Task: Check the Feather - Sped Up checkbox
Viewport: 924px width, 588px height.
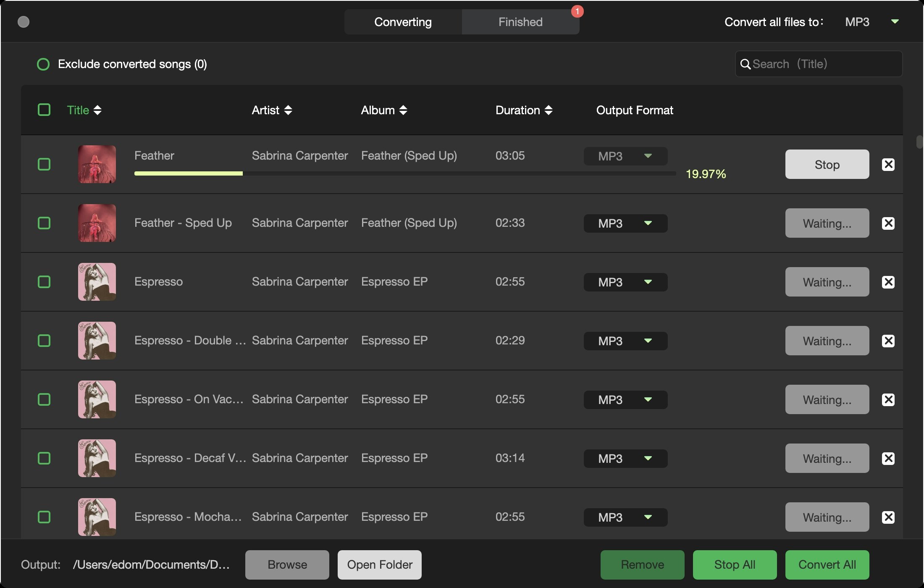Action: click(44, 223)
